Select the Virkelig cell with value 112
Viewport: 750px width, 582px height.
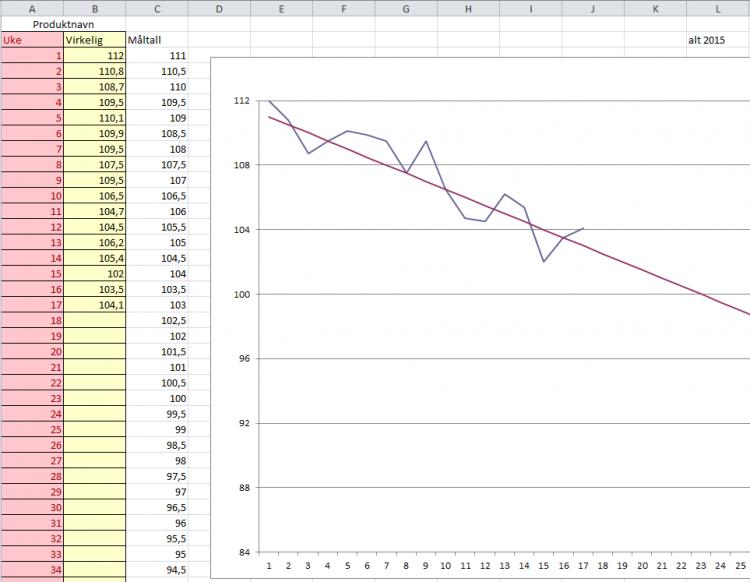(x=95, y=55)
